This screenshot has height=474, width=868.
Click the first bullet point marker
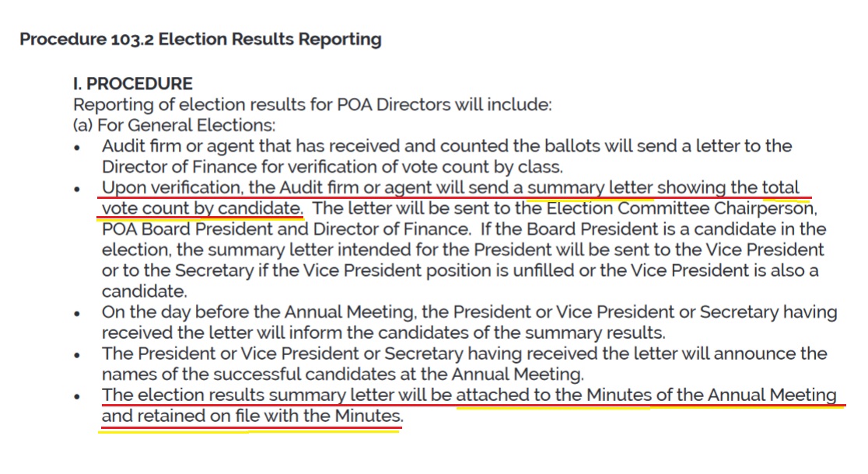click(77, 147)
